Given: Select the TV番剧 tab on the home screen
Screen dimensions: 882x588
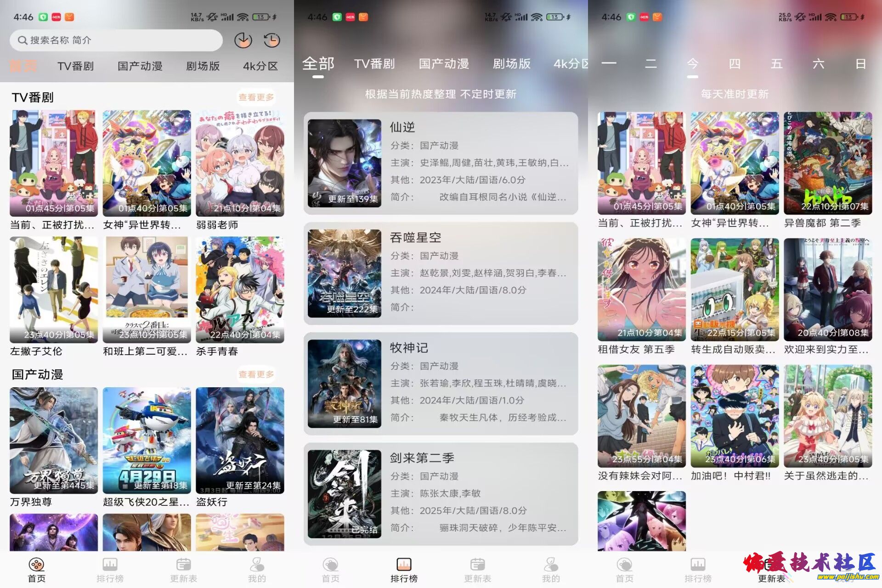Looking at the screenshot, I should pos(76,66).
